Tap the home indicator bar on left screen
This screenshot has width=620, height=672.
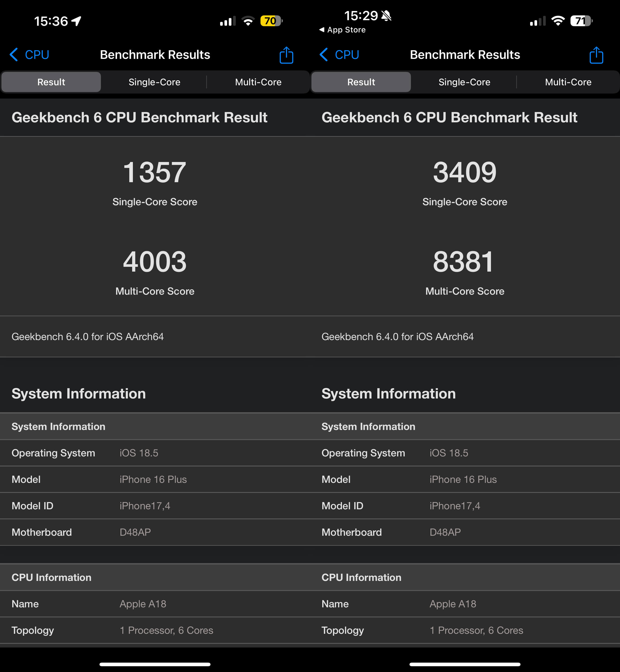[155, 664]
